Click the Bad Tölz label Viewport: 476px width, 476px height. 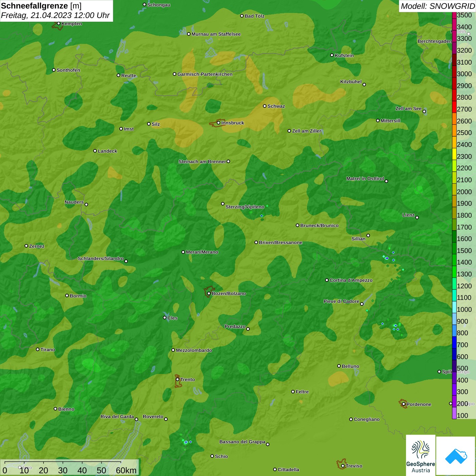254,16
